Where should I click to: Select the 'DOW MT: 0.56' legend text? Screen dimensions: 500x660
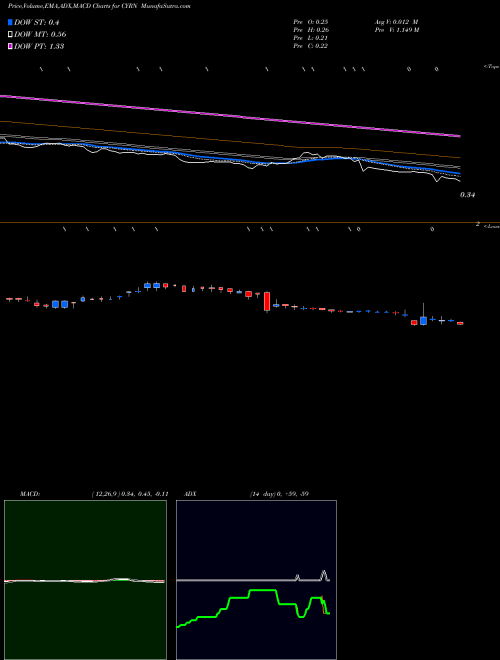click(40, 35)
